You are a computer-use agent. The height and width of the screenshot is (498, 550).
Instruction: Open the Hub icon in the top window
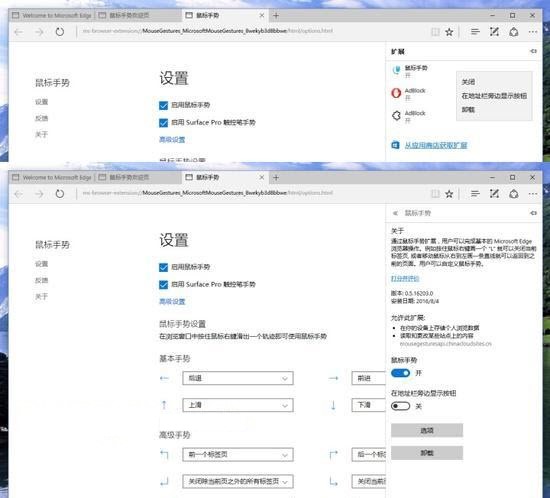[x=475, y=32]
